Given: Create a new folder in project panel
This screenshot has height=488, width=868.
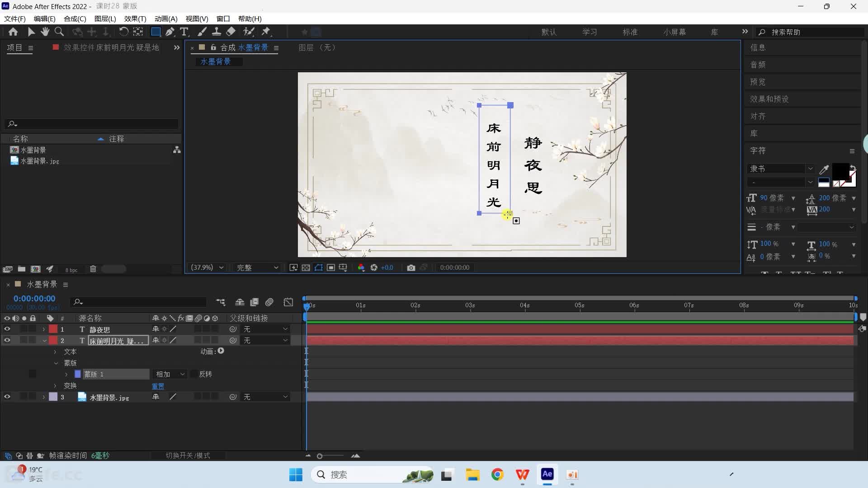Looking at the screenshot, I should click(21, 269).
